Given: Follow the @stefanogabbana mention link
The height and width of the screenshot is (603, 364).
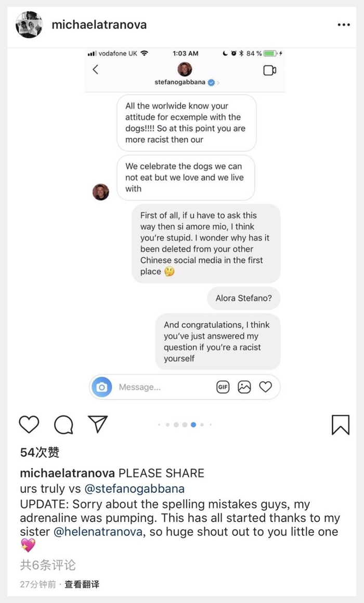Looking at the screenshot, I should pyautogui.click(x=134, y=489).
